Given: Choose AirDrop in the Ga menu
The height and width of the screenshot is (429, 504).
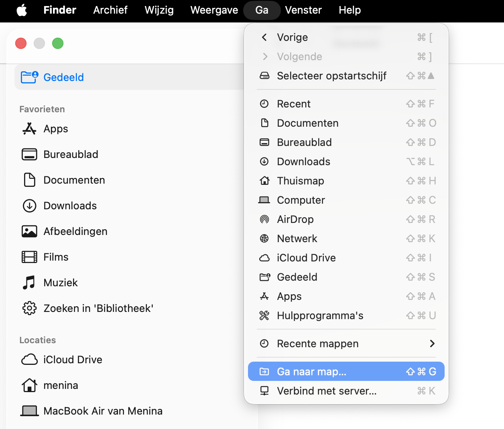Looking at the screenshot, I should pos(346,219).
